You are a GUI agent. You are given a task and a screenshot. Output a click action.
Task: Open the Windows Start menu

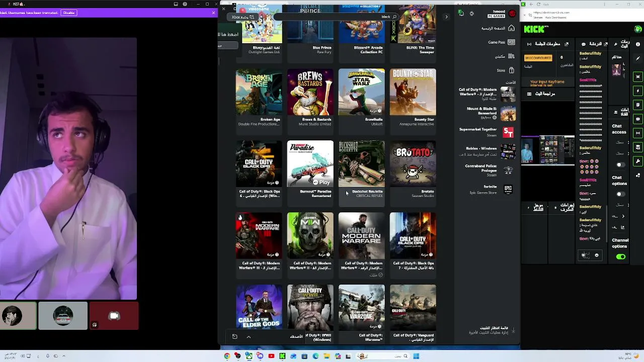(416, 356)
